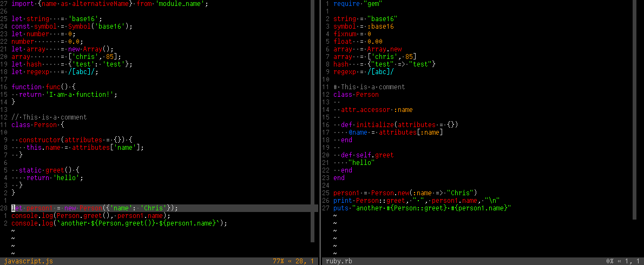644x265 pixels.
Task: Click the console.log template string 'another' line
Action: pyautogui.click(x=119, y=223)
